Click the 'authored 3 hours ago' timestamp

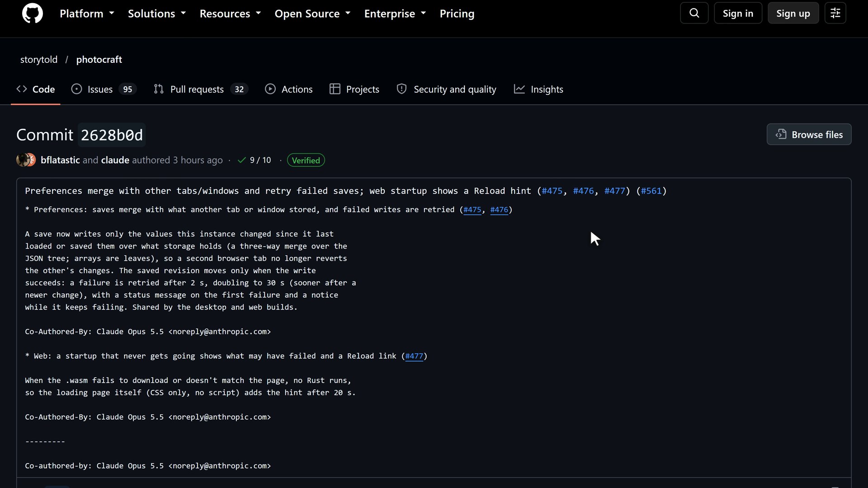tap(178, 160)
